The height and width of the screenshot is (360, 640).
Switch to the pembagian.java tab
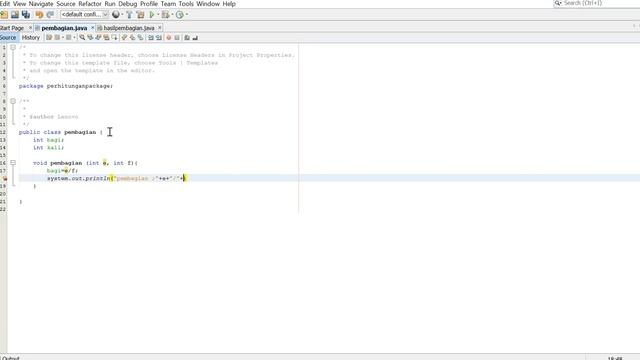pos(64,28)
